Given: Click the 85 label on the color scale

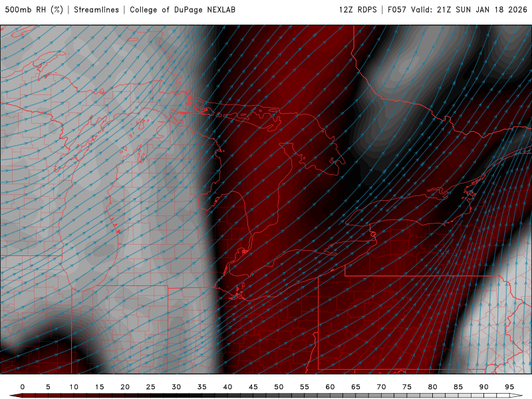Looking at the screenshot, I should coord(458,387).
